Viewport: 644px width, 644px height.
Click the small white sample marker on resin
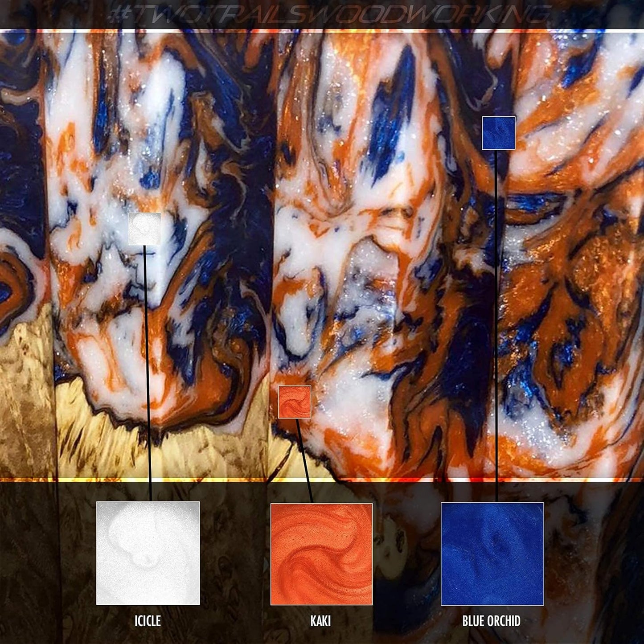[144, 229]
